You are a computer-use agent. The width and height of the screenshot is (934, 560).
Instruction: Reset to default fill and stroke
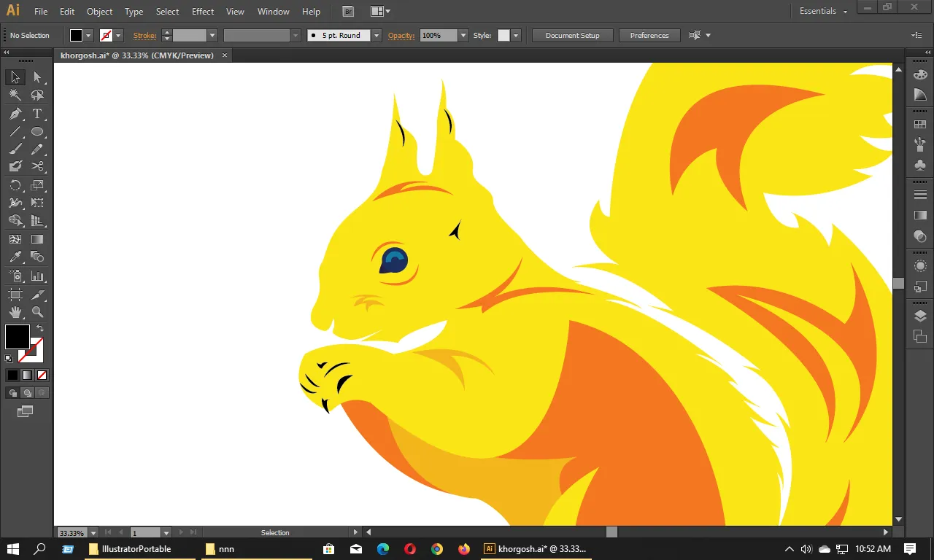point(9,358)
